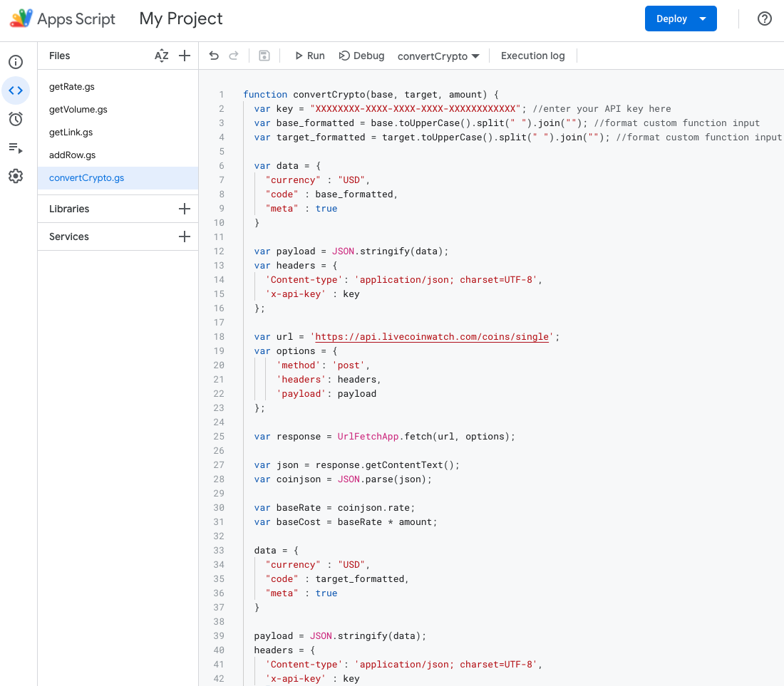
Task: Switch to the Editor view
Action: coord(16,90)
